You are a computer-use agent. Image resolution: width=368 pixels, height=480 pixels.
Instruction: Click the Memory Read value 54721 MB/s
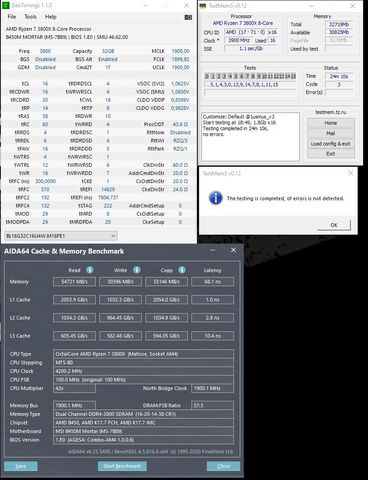coord(74,282)
